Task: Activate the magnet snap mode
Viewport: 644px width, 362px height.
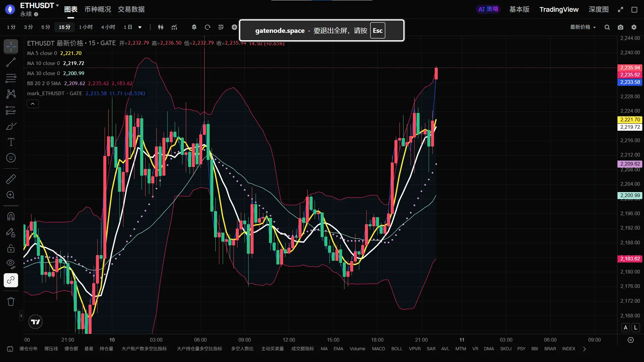Action: [x=11, y=217]
